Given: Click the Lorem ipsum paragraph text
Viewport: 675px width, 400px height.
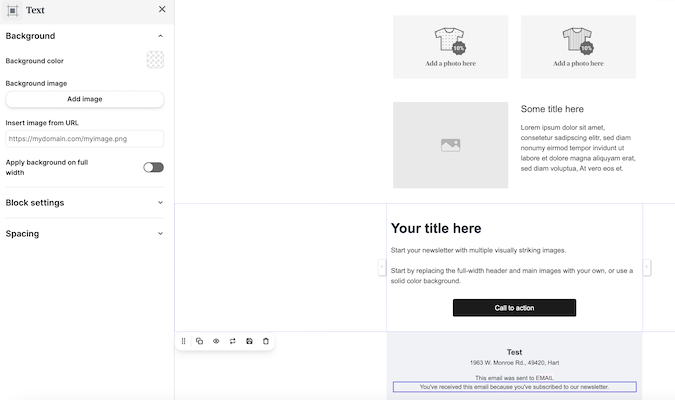Looking at the screenshot, I should [x=578, y=148].
